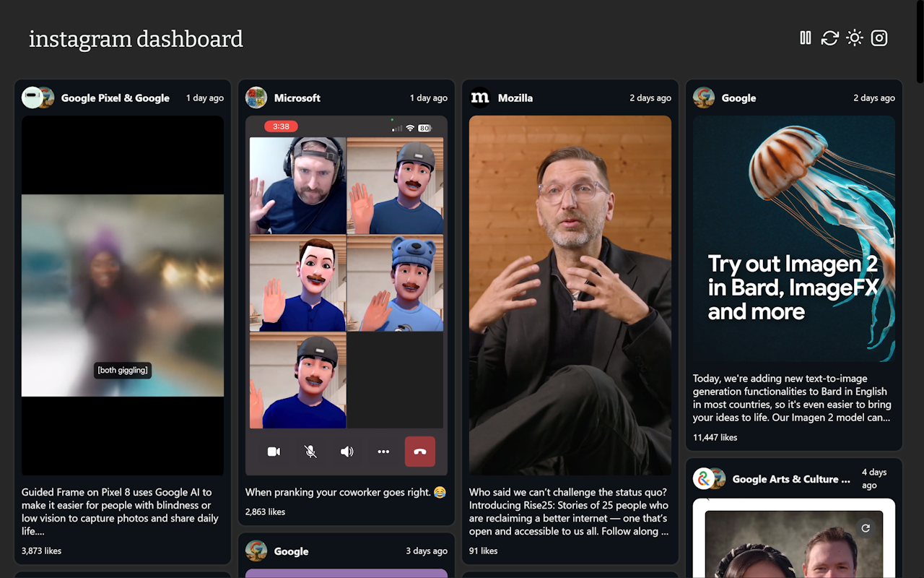Click the red hang-up button in the call

(x=419, y=451)
